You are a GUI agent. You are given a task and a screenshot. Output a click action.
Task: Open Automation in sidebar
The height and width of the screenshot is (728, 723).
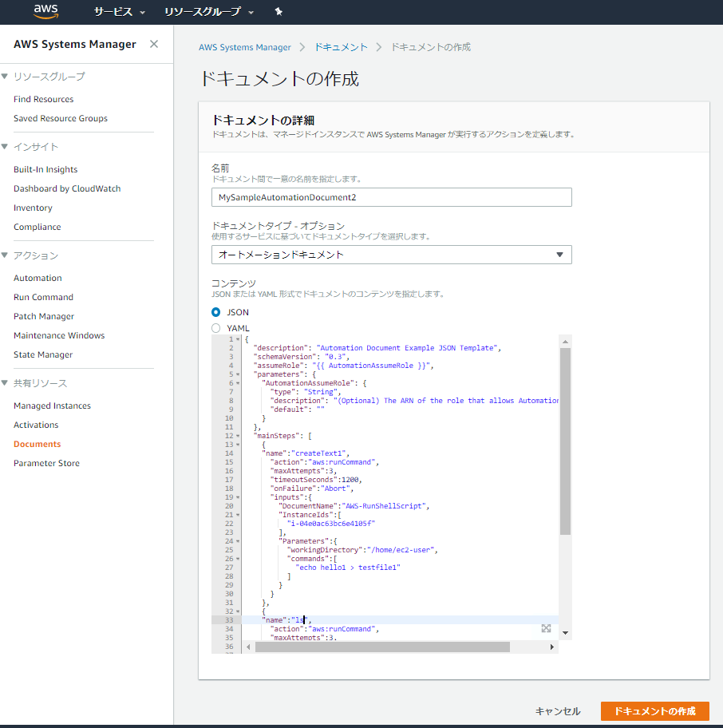point(38,278)
